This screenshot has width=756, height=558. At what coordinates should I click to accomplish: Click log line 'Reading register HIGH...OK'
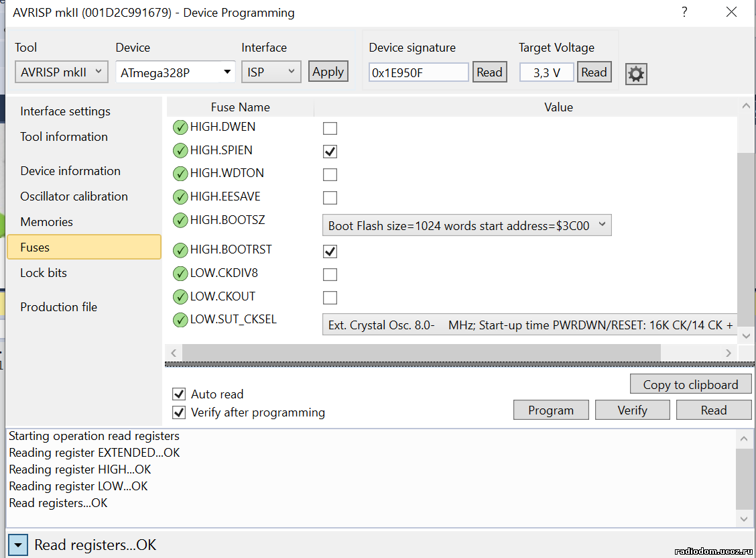tap(80, 469)
